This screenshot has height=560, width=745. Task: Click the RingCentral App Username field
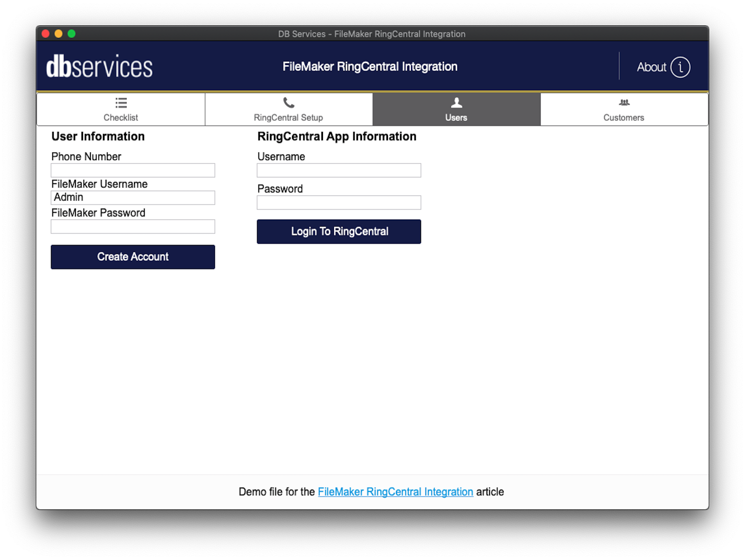pyautogui.click(x=339, y=170)
